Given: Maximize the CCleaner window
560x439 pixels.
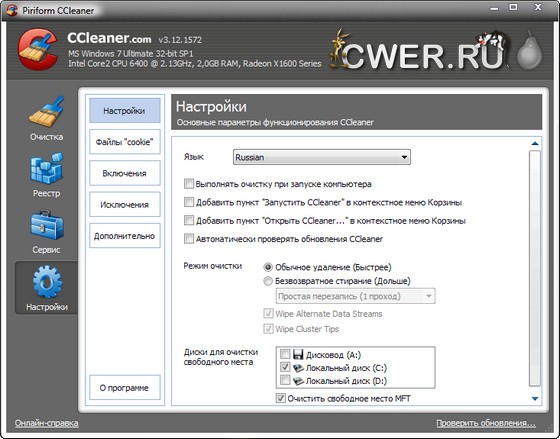Looking at the screenshot, I should pos(513,8).
